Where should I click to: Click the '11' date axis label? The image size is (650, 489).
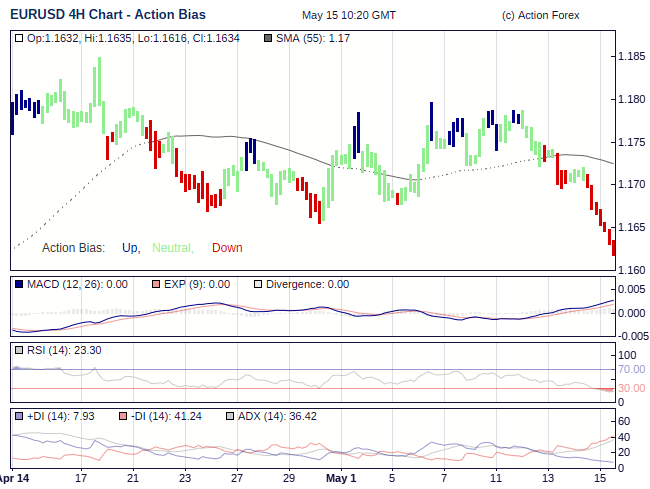pyautogui.click(x=496, y=478)
